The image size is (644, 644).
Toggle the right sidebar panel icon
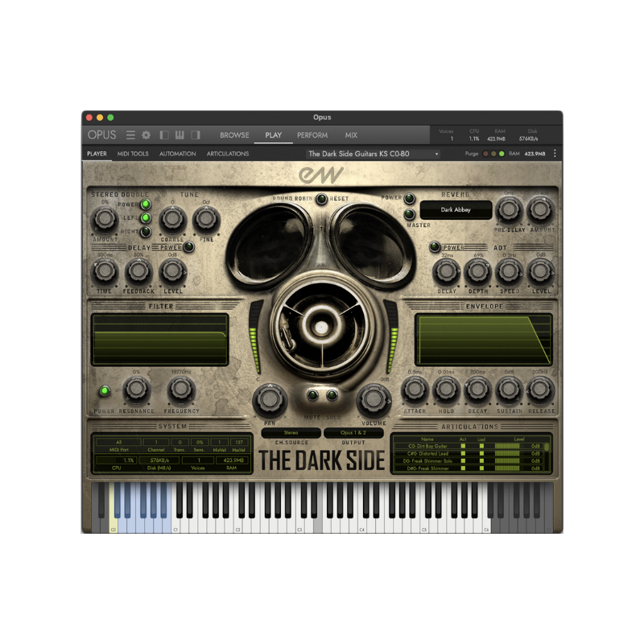pyautogui.click(x=196, y=135)
